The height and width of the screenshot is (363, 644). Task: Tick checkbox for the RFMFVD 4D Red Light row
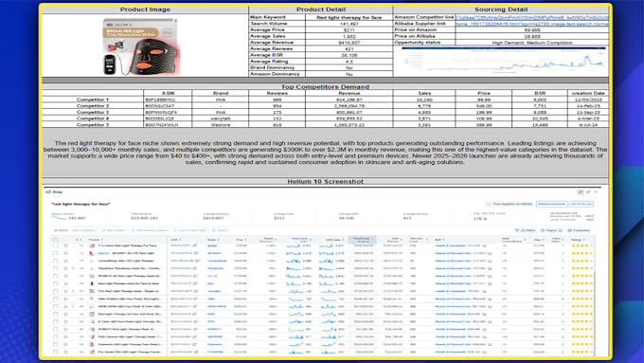click(x=56, y=276)
